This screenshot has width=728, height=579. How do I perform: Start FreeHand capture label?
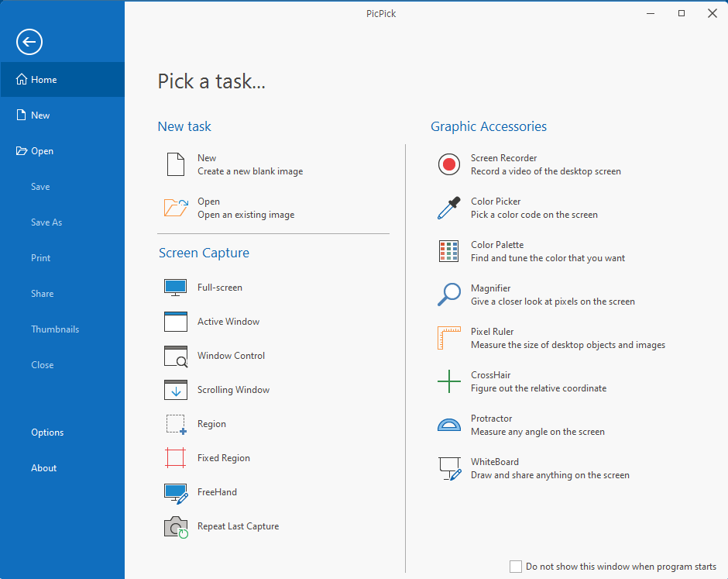pos(217,491)
